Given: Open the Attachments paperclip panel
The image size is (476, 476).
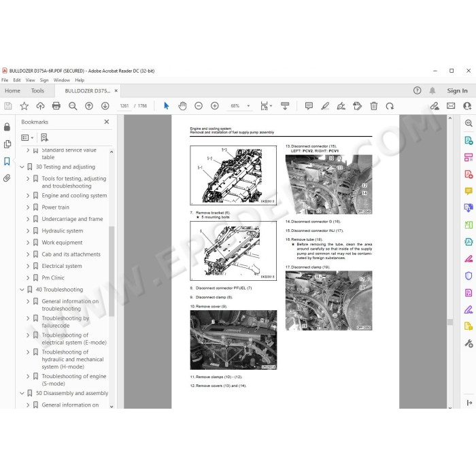Looking at the screenshot, I should 7,178.
